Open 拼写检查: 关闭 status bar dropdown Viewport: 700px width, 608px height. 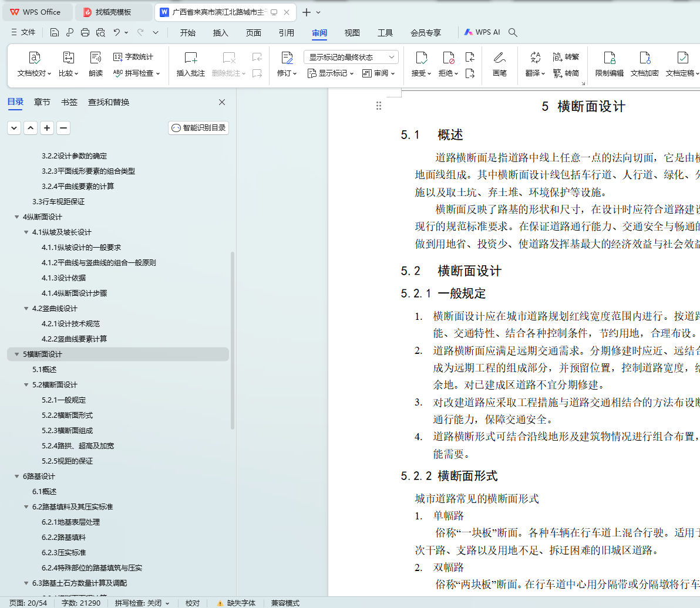point(142,603)
